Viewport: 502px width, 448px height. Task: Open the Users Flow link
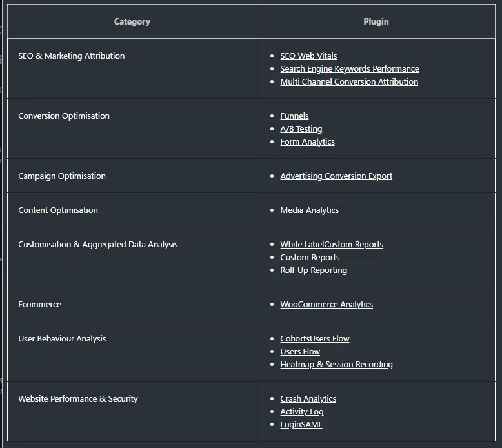(x=300, y=352)
